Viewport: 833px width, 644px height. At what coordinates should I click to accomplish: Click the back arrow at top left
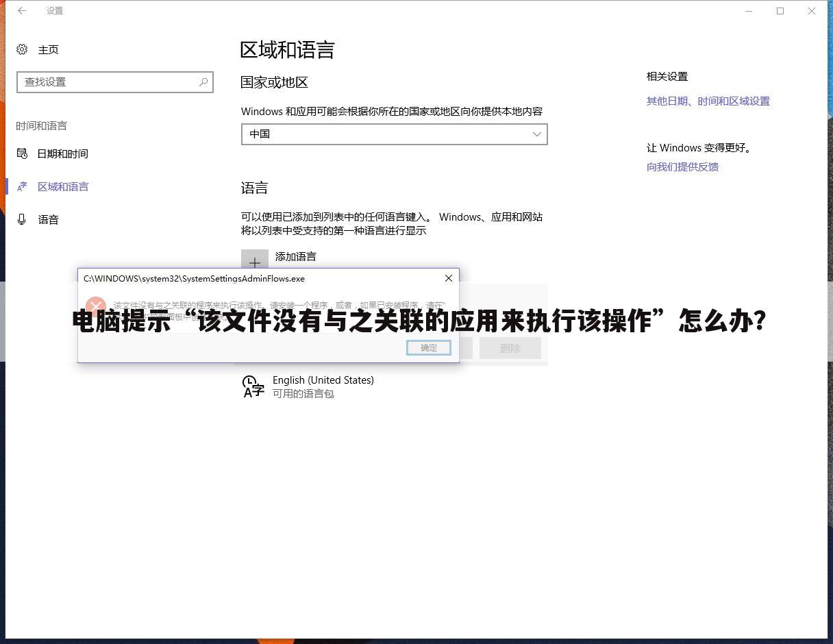point(21,10)
